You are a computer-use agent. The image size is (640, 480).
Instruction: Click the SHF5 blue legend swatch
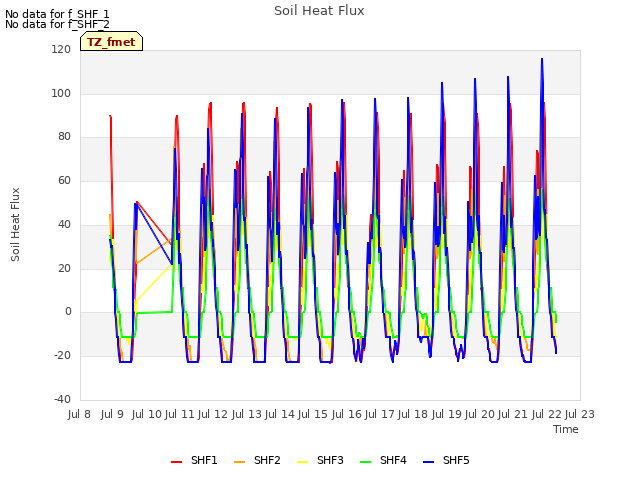click(x=429, y=462)
